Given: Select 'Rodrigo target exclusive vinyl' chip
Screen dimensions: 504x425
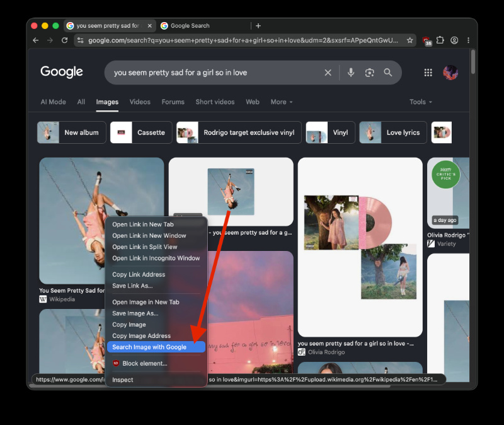Looking at the screenshot, I should 239,132.
